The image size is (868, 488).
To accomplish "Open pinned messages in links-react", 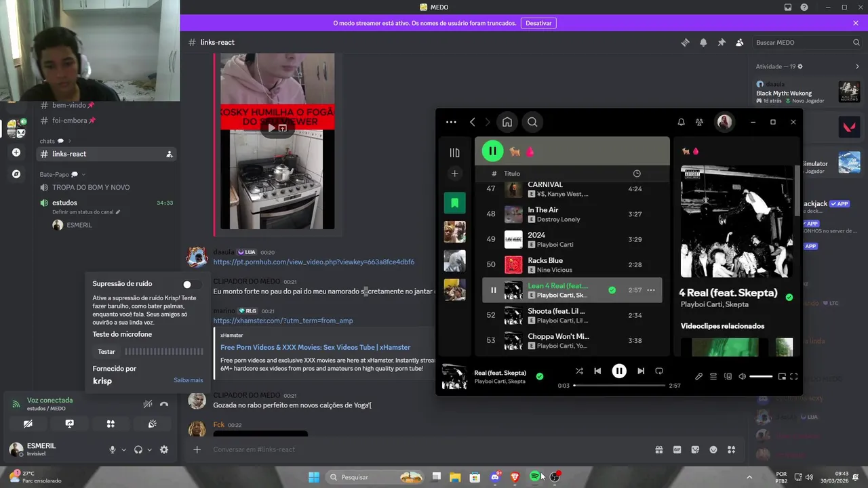I will (722, 42).
